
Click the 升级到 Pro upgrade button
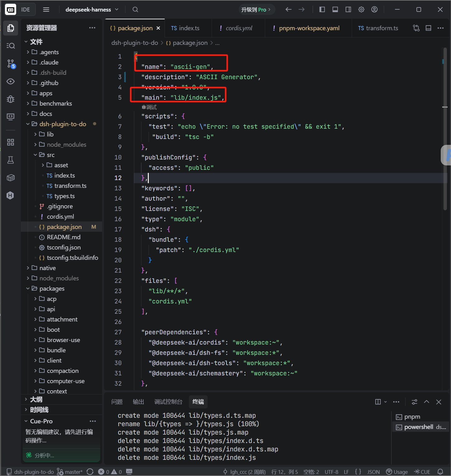click(x=256, y=10)
